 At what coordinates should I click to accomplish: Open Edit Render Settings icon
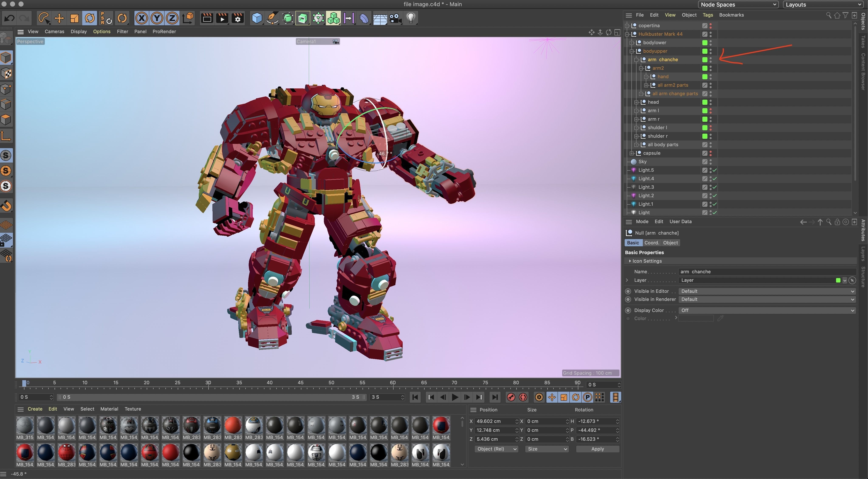click(x=238, y=18)
